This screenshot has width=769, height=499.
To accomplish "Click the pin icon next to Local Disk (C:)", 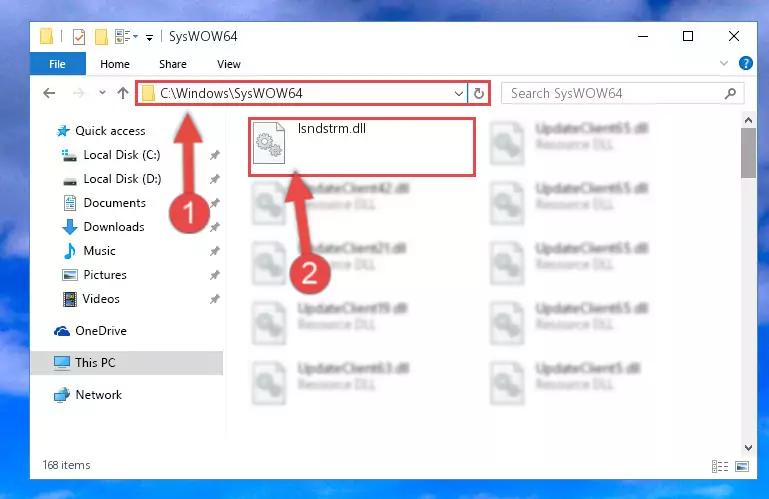I will [x=214, y=155].
